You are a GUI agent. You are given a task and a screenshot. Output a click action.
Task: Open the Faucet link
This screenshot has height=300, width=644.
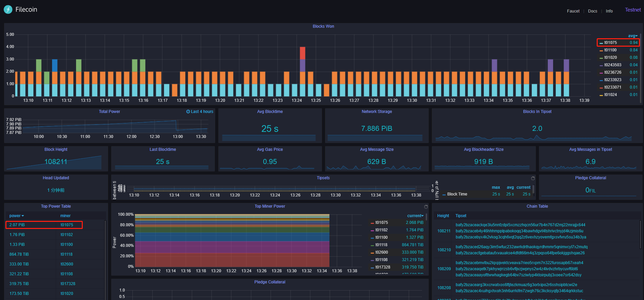(x=573, y=11)
